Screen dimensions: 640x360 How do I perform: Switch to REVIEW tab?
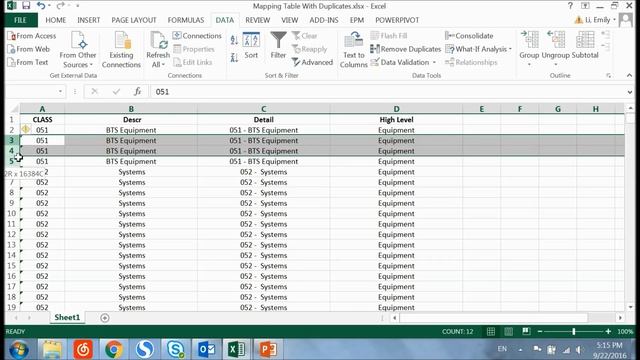point(258,20)
